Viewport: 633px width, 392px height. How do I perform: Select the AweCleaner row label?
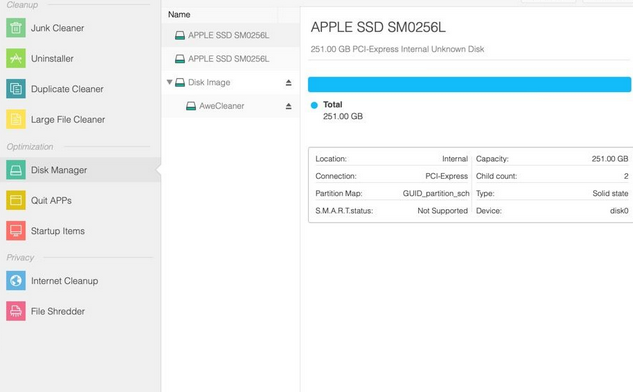point(222,106)
